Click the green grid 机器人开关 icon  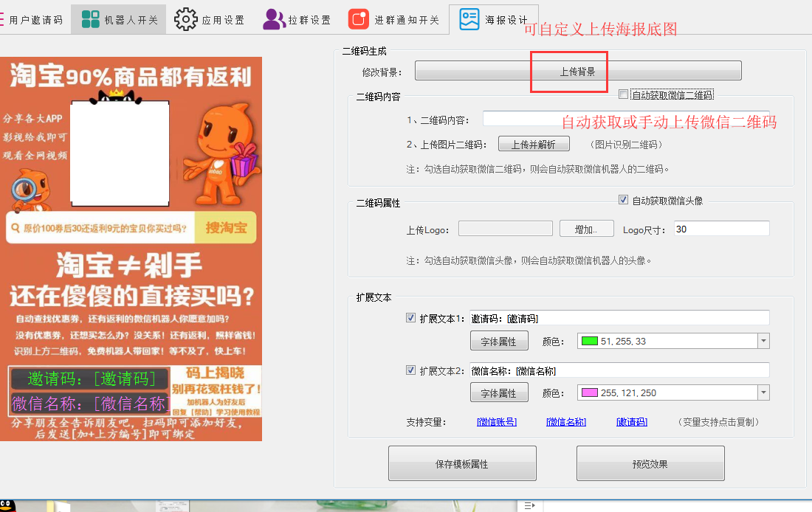tap(91, 20)
